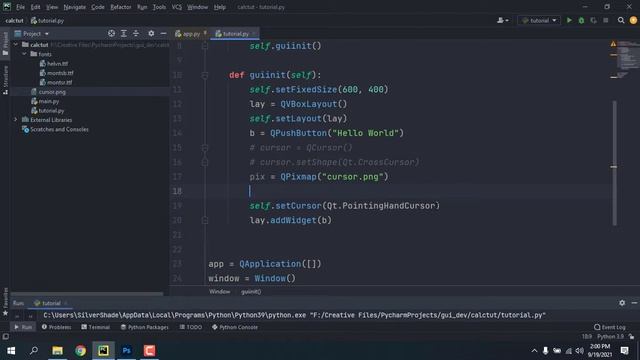Screen dimensions: 640x360
Task: Open Search Everywhere magnifier icon
Action: point(621,20)
